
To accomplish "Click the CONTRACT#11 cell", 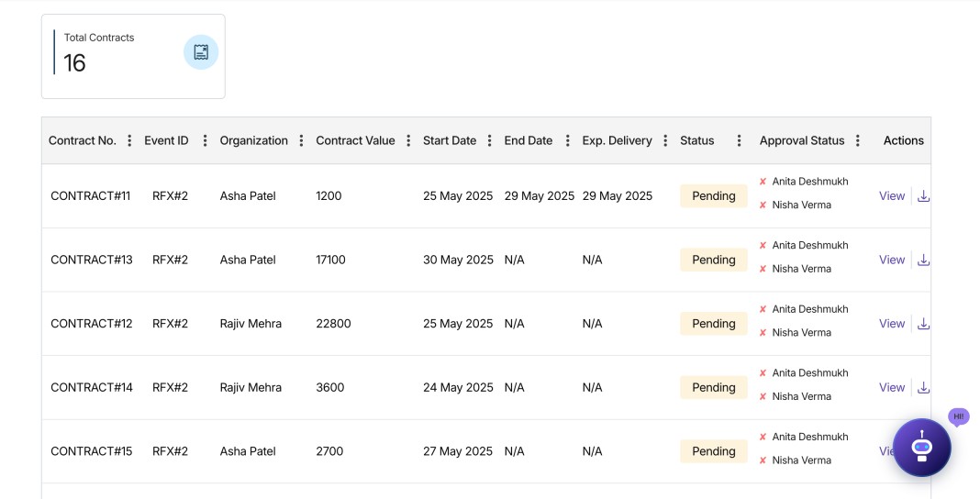I will coord(91,196).
